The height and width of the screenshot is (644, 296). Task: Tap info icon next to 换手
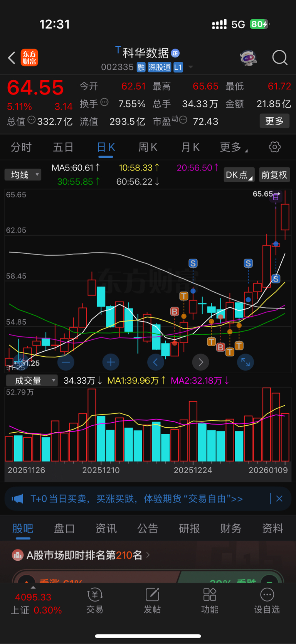pos(104,103)
